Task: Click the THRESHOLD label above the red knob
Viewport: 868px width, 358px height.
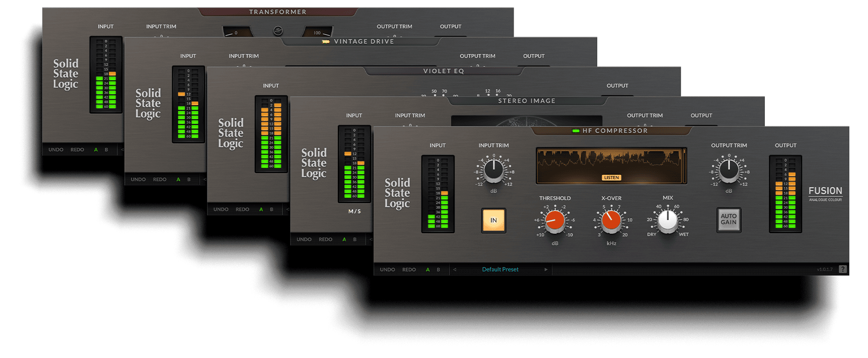Action: 555,198
